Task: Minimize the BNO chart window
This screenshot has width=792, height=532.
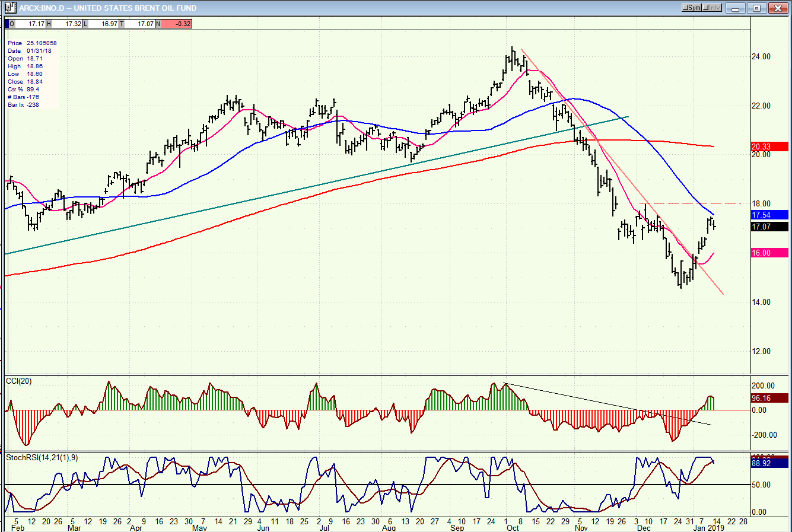Action: (x=737, y=8)
